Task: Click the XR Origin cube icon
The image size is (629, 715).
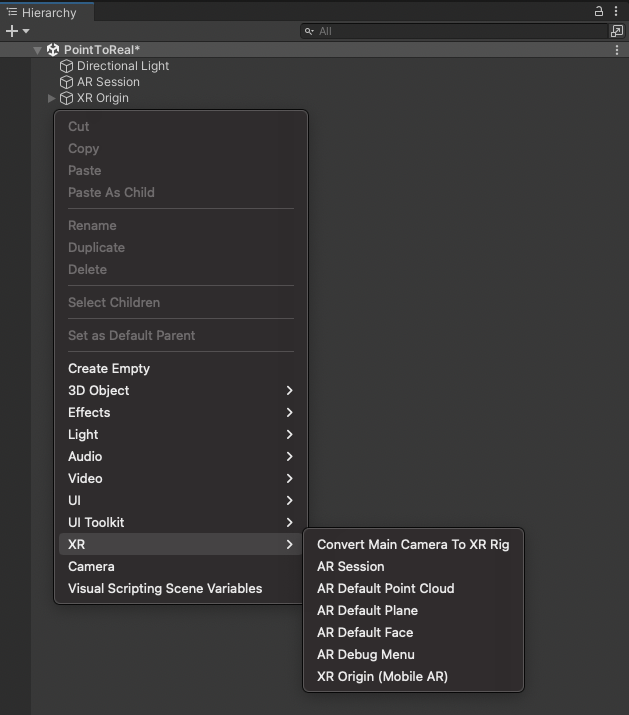Action: point(67,98)
